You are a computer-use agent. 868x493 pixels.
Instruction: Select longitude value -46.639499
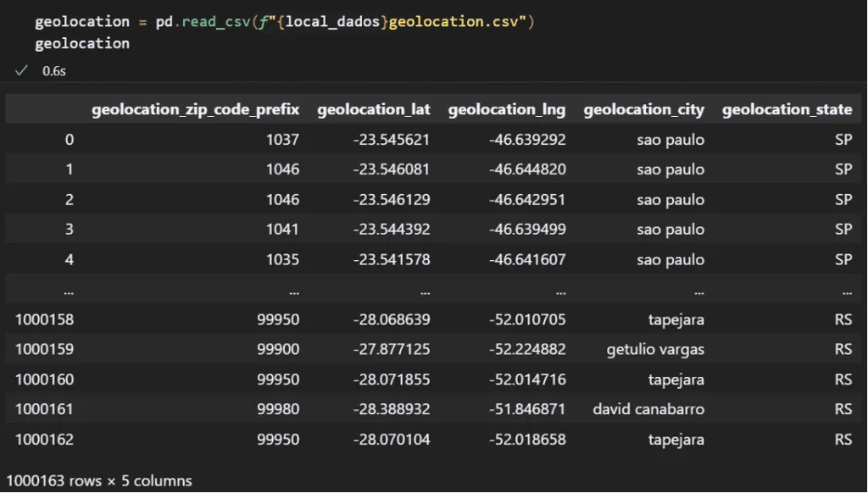coord(527,229)
